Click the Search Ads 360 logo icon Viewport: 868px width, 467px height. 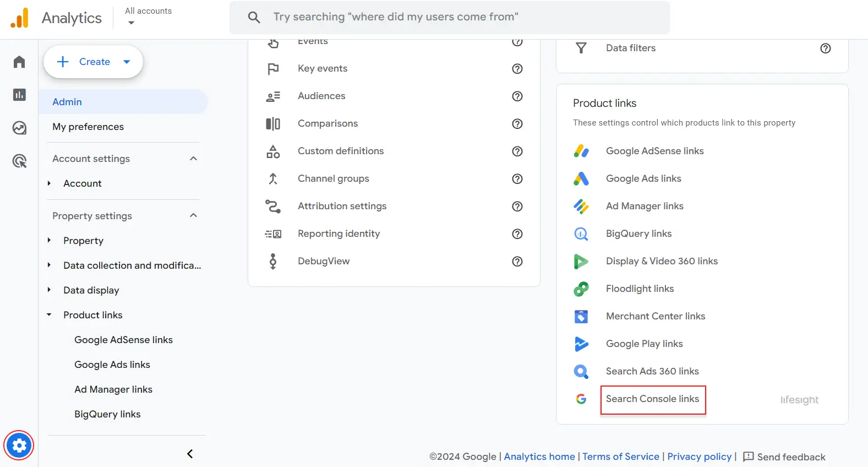(x=581, y=372)
